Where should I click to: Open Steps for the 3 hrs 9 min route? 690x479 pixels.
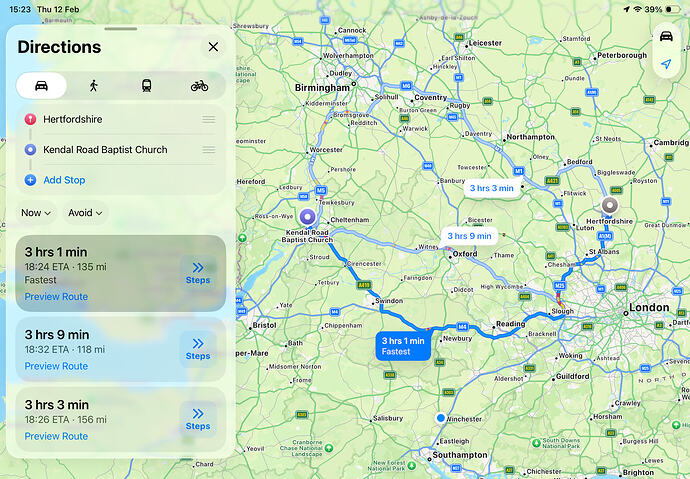tap(198, 349)
